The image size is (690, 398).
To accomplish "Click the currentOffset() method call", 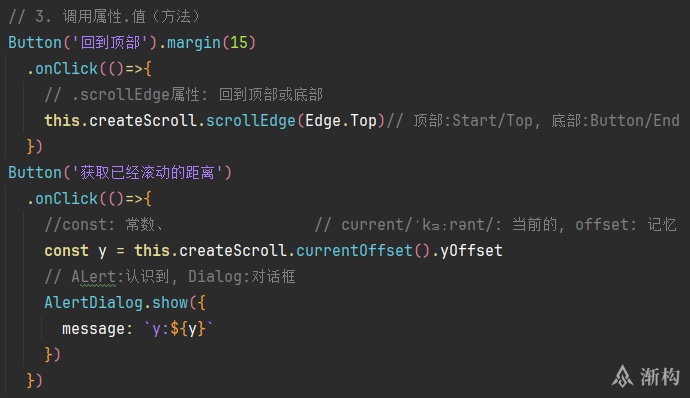I will tap(363, 251).
